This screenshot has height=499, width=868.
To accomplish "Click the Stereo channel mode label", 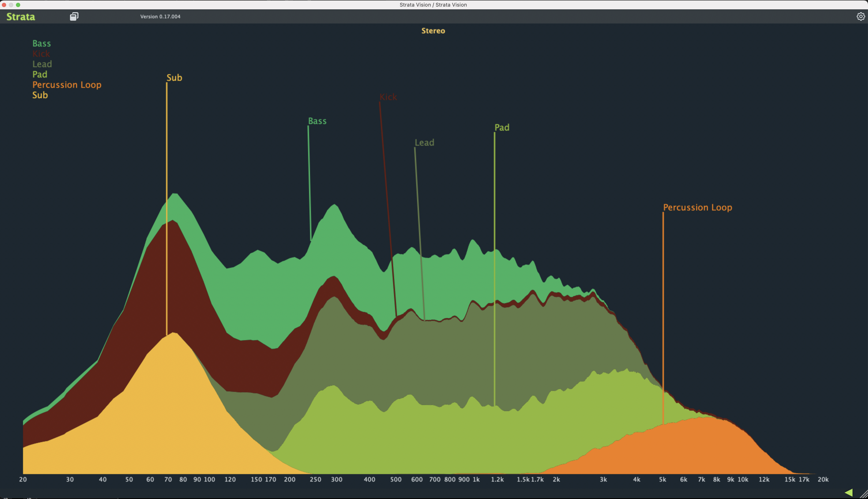I will tap(433, 31).
